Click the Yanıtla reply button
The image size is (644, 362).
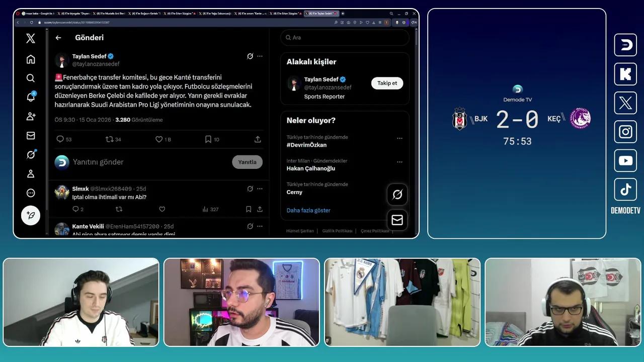[x=247, y=162]
